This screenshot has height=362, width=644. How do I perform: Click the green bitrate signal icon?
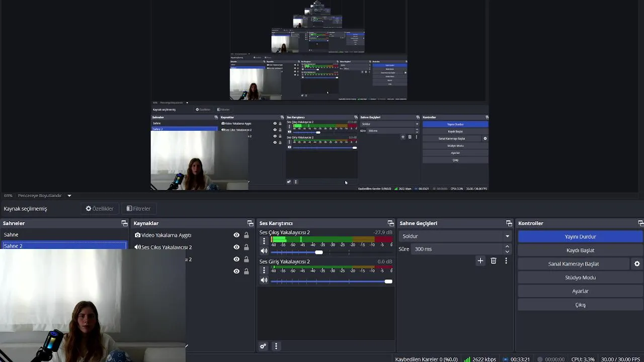pos(467,359)
